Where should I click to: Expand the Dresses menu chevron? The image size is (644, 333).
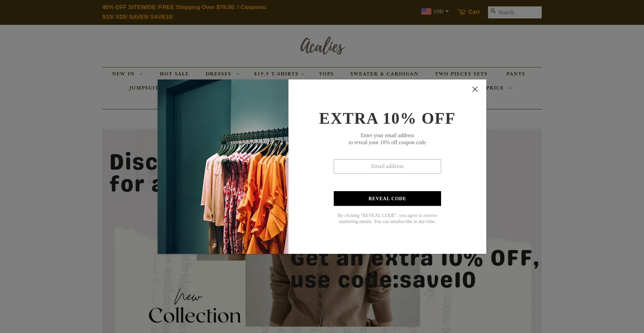tap(238, 74)
